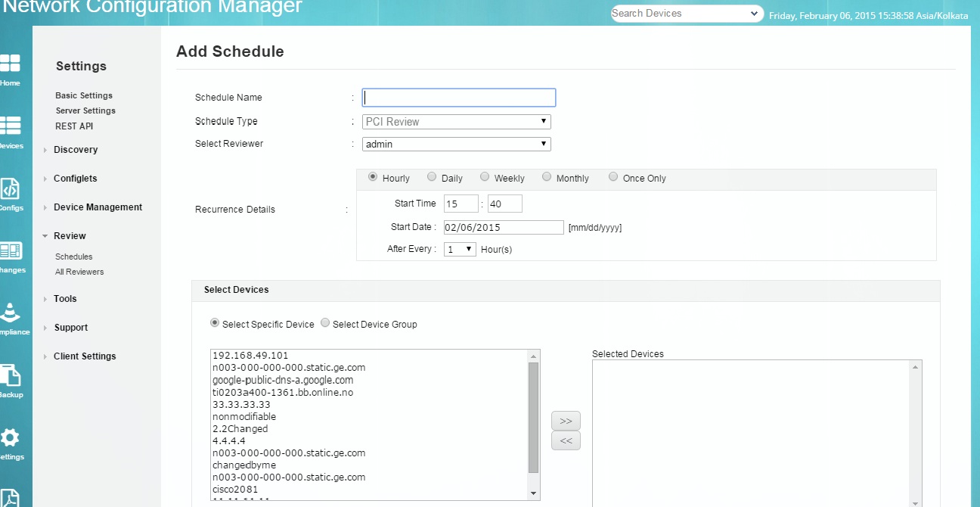The image size is (980, 507).
Task: Click the << remove devices button
Action: [566, 440]
